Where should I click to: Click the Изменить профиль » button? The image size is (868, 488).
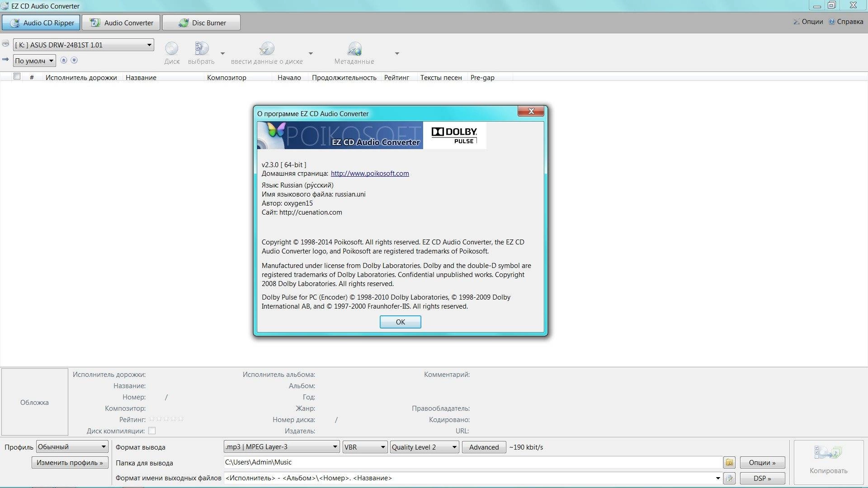coord(70,462)
